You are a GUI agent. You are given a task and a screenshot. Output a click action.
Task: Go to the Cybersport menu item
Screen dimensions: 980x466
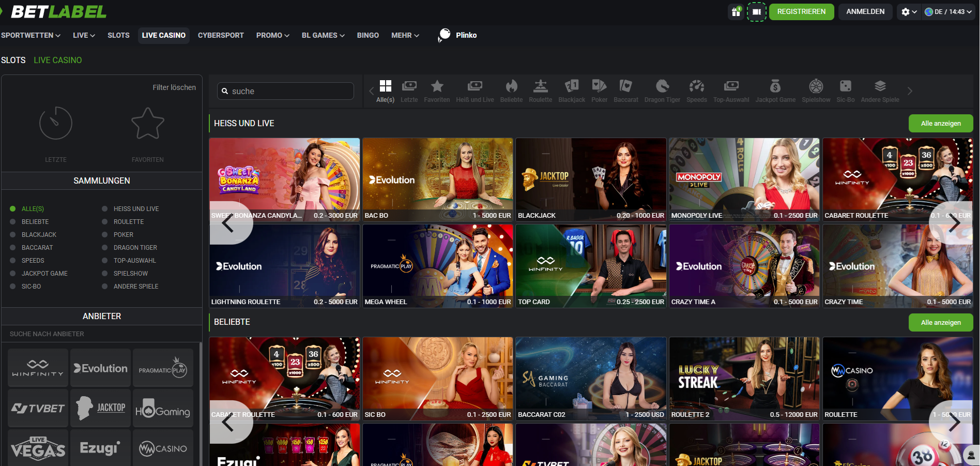click(x=221, y=35)
